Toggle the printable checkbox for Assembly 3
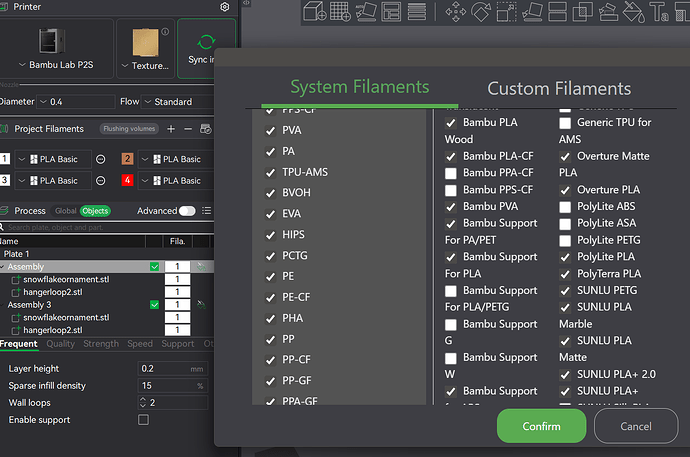Viewport: 690px width, 457px height. coord(154,304)
